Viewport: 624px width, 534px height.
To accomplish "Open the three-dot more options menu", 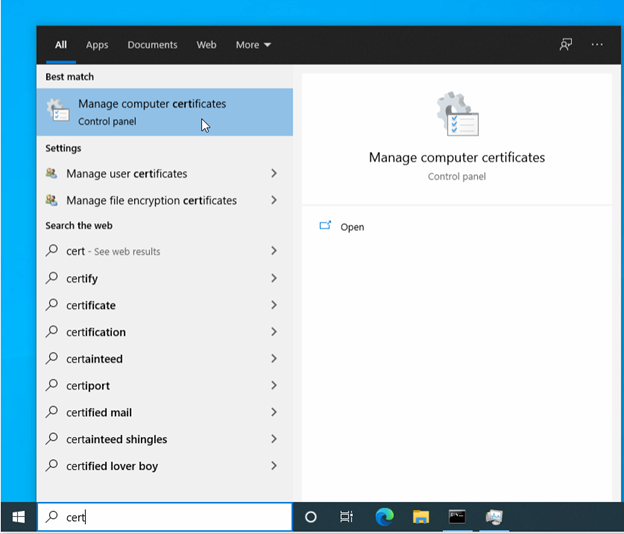I will 597,45.
